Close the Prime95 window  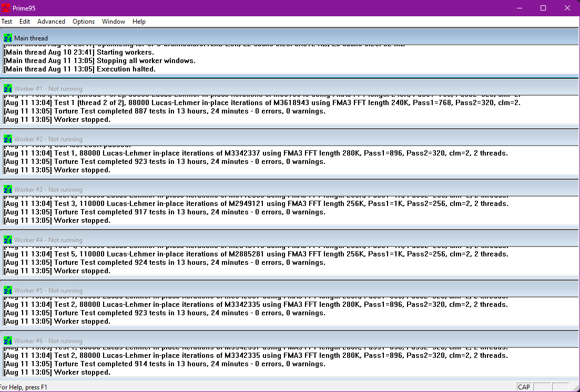pyautogui.click(x=567, y=8)
